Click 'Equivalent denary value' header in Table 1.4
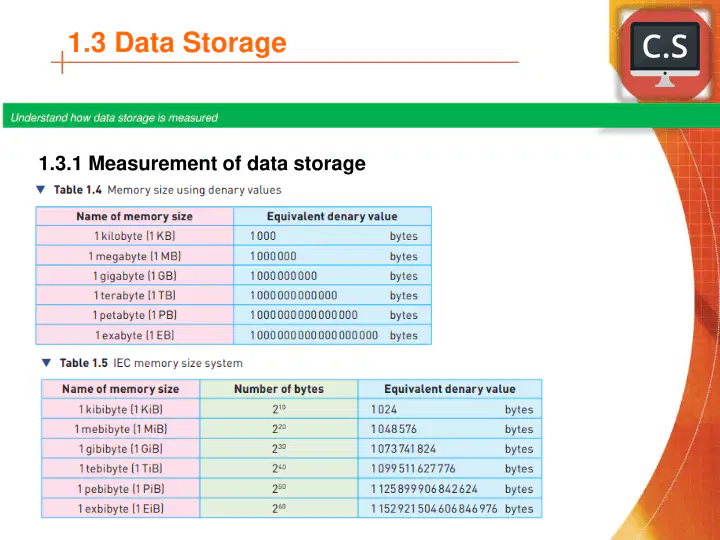The width and height of the screenshot is (720, 540). click(332, 216)
